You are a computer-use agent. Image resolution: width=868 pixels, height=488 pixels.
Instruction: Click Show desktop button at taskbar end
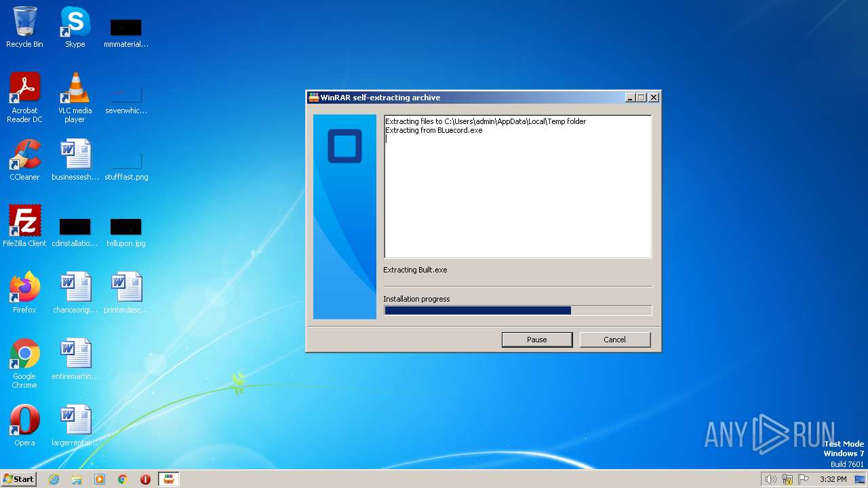[x=861, y=479]
